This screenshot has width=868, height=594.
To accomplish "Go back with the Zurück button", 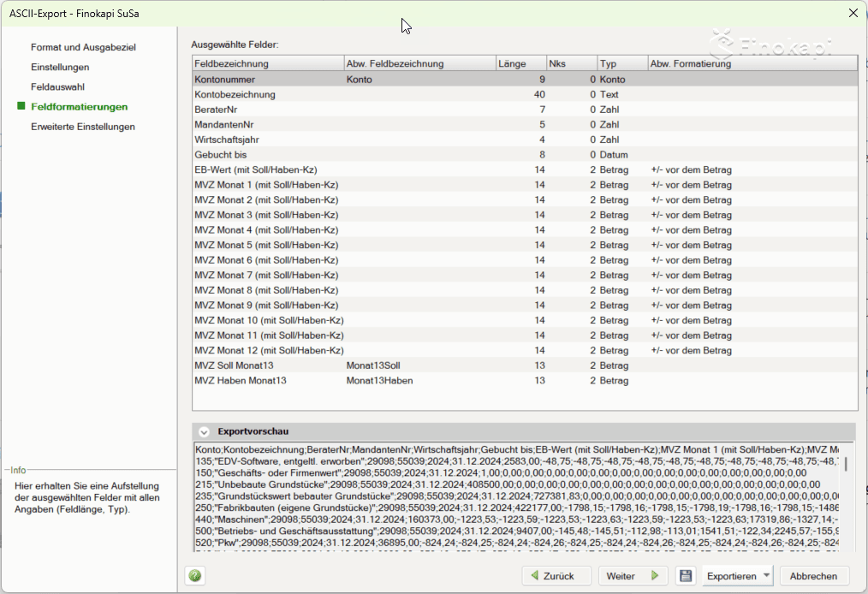I will [556, 576].
